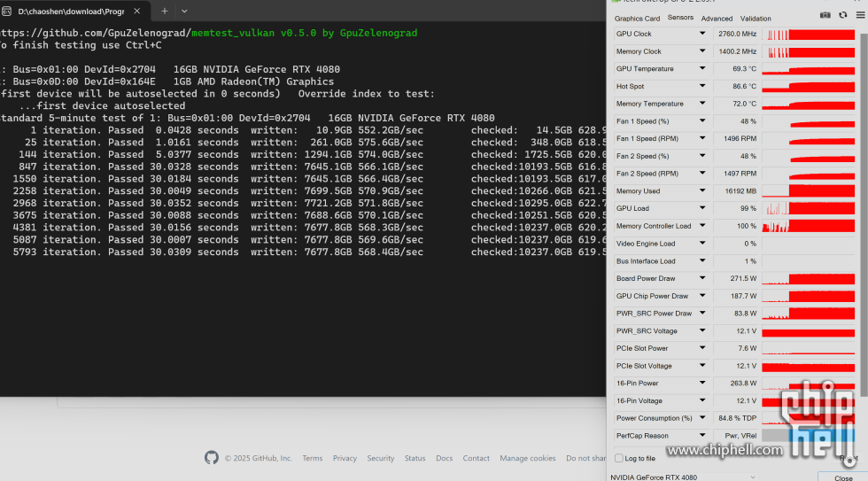The height and width of the screenshot is (481, 868).
Task: Click the GPU-Z screenshot camera icon
Action: tap(825, 15)
